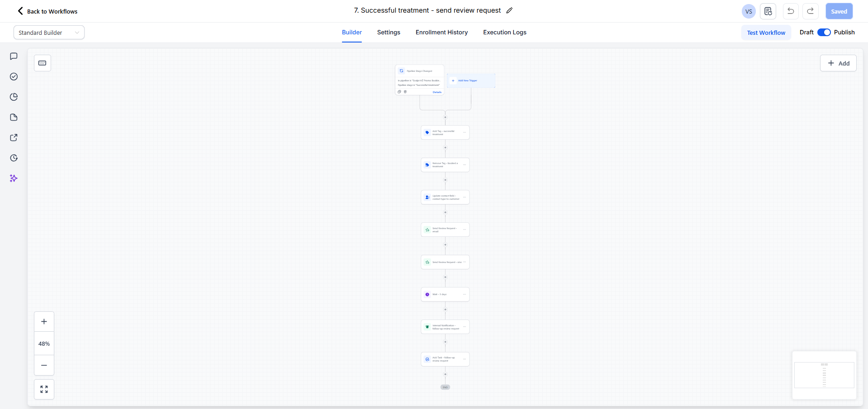Viewport: 868px width, 409px height.
Task: Go back to Workflows
Action: tap(47, 11)
